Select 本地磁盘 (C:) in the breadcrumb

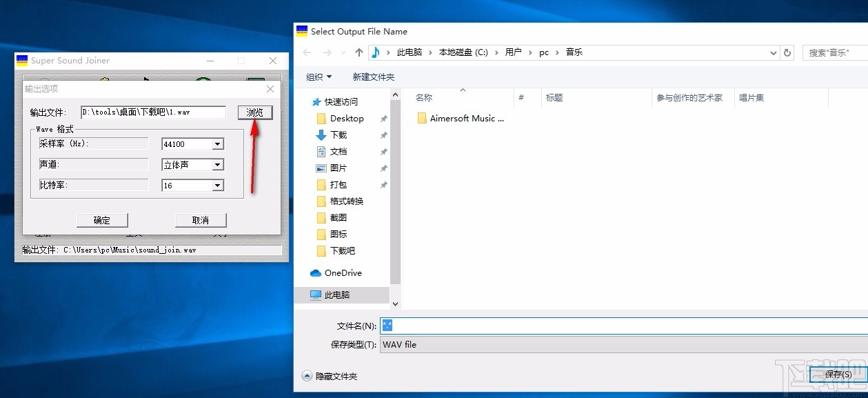click(x=463, y=52)
